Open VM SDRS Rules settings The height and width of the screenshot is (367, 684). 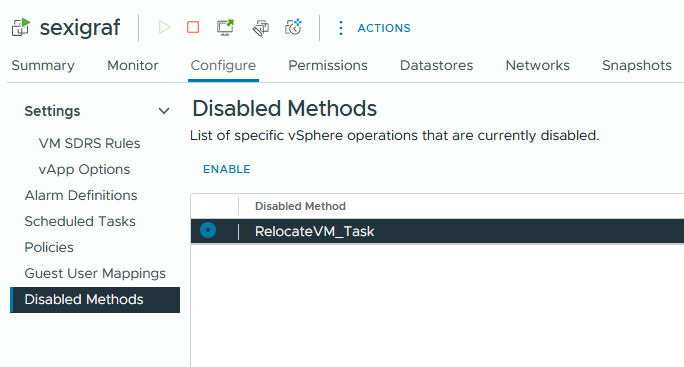89,143
